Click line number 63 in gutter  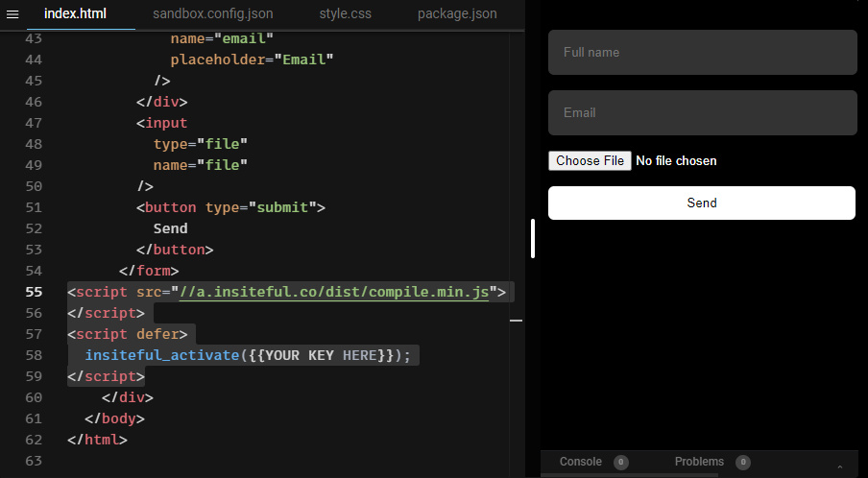pos(34,461)
